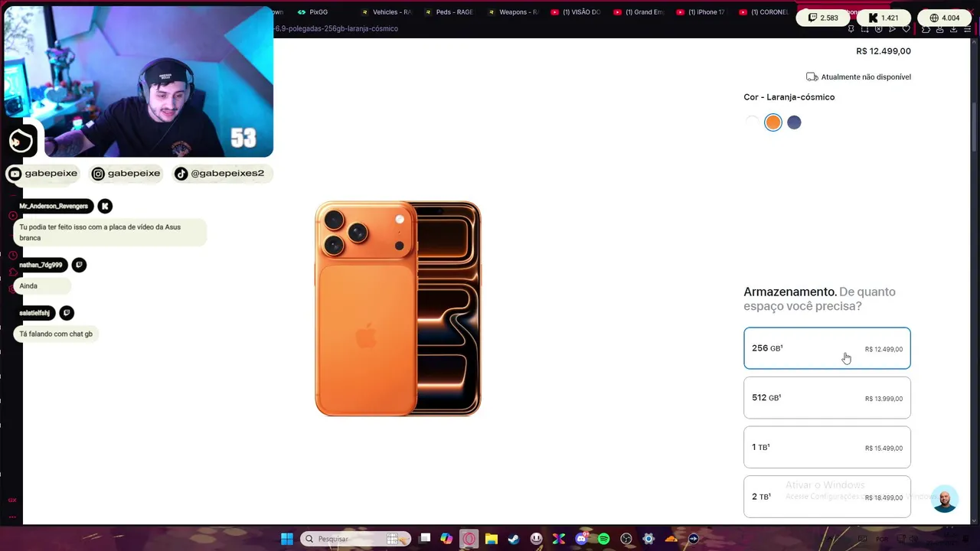Open Spotify from the taskbar
This screenshot has width=980, height=551.
click(x=603, y=539)
